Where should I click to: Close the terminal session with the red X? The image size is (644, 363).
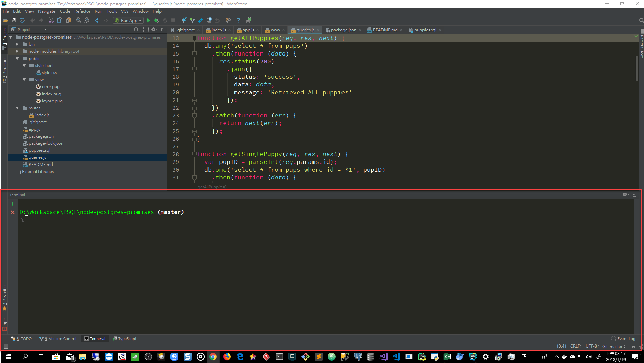[13, 212]
